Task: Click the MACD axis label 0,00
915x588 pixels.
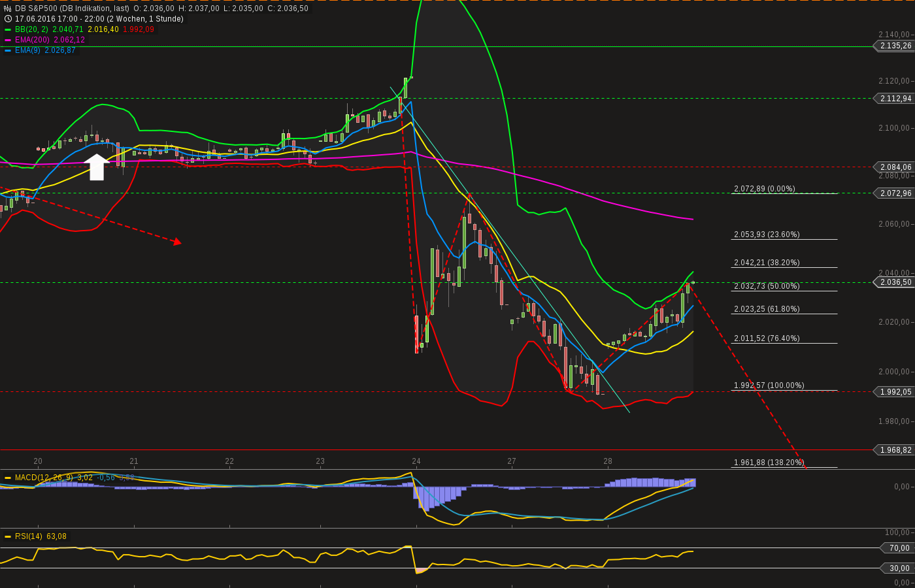Action: pos(902,487)
